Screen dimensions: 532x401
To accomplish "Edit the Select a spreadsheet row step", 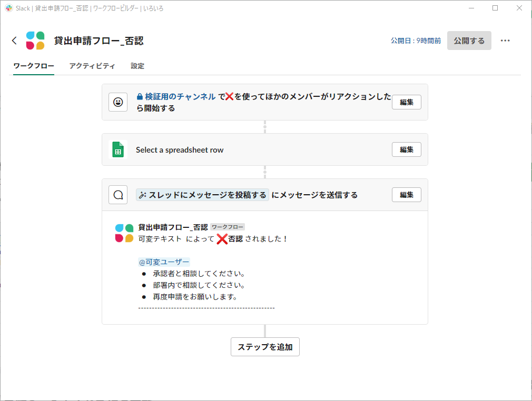I will tap(406, 149).
